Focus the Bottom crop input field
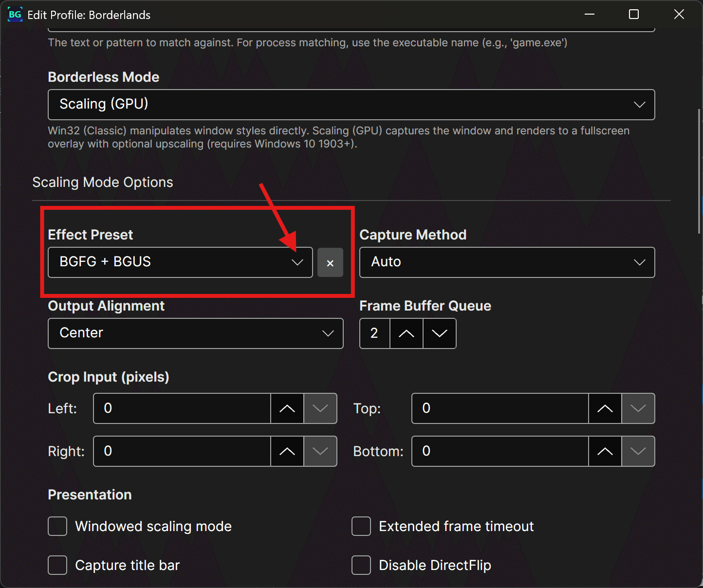 pyautogui.click(x=500, y=451)
